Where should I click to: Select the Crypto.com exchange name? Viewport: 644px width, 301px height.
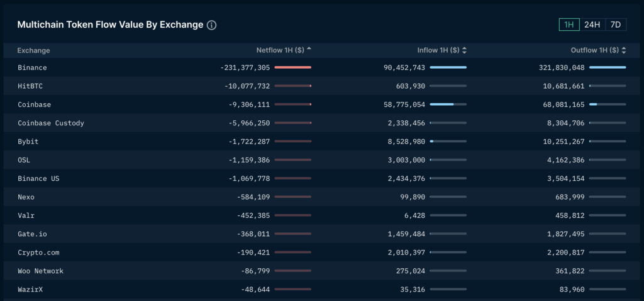(38, 253)
